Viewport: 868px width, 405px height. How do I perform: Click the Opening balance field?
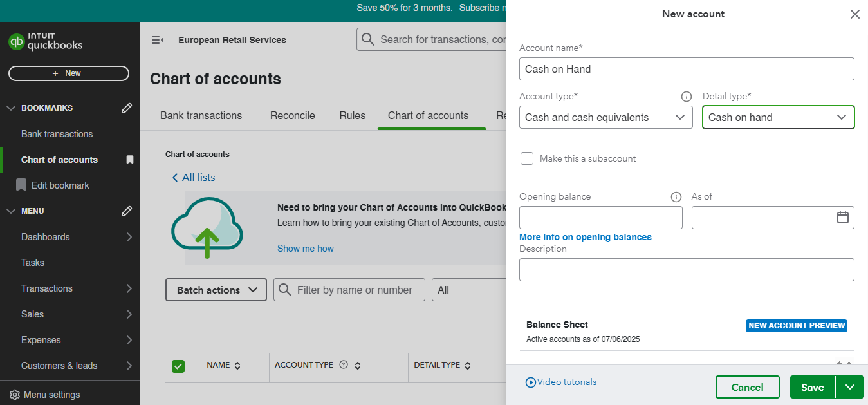coord(601,218)
